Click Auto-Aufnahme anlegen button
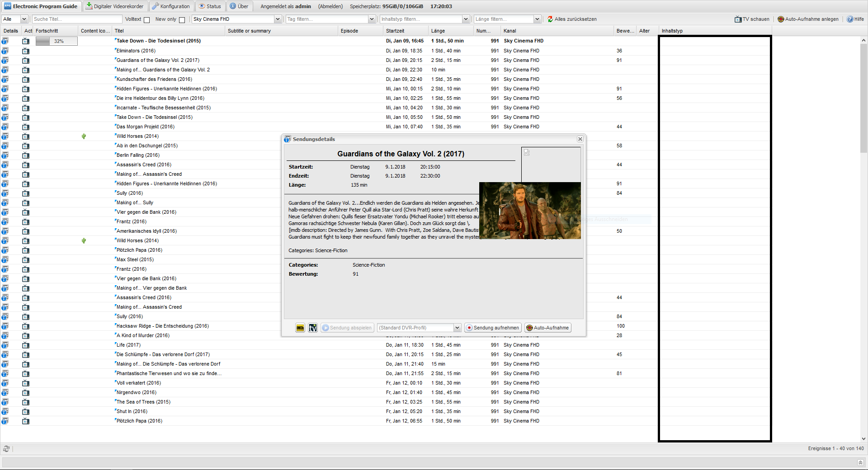This screenshot has height=470, width=868. pyautogui.click(x=808, y=19)
